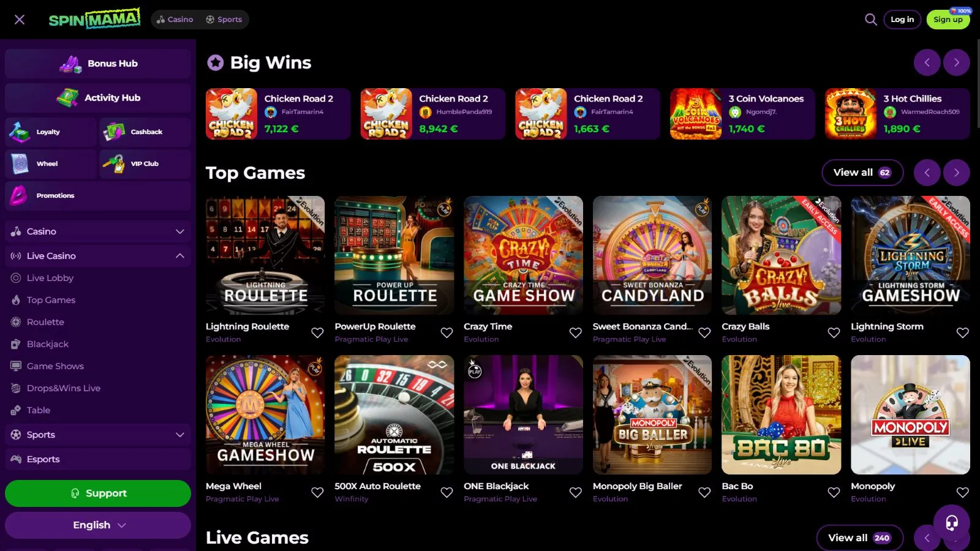Viewport: 980px width, 551px height.
Task: Expand the Casino sidebar section
Action: (x=179, y=231)
